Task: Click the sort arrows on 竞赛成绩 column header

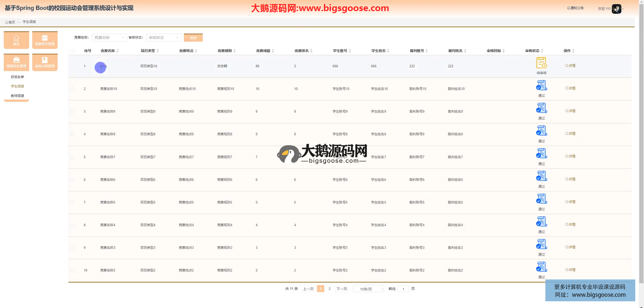Action: (273, 51)
